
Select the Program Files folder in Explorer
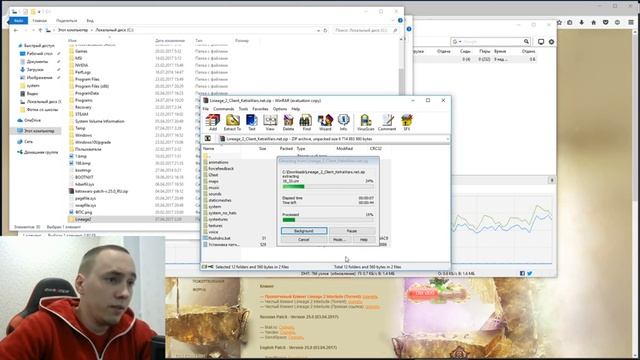coord(87,79)
